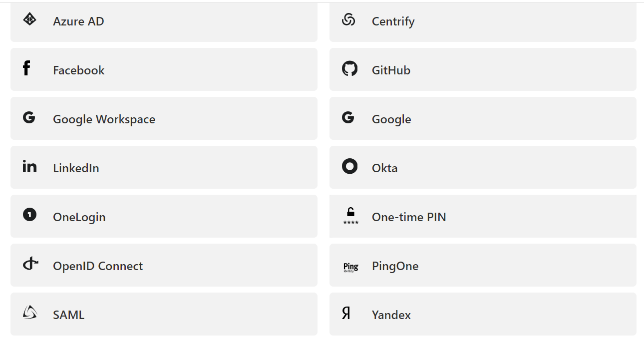Viewport: 644px width, 341px height.
Task: Click the Facebook f logo
Action: (x=26, y=68)
